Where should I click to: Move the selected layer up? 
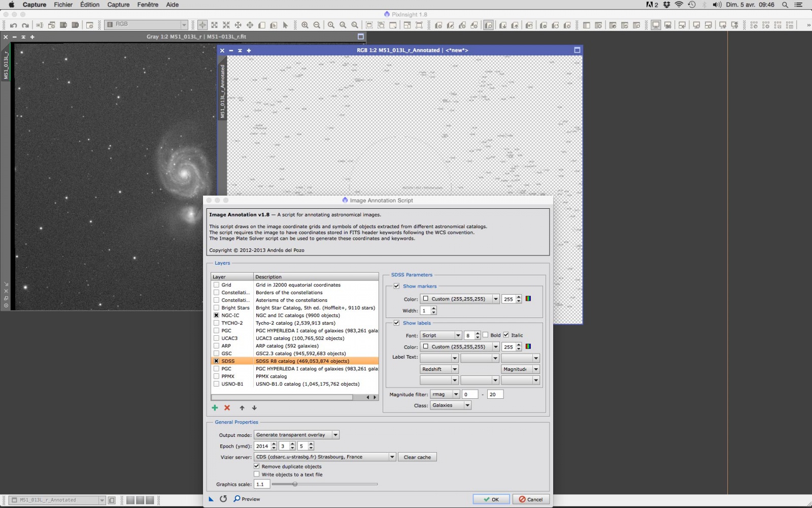pos(242,407)
